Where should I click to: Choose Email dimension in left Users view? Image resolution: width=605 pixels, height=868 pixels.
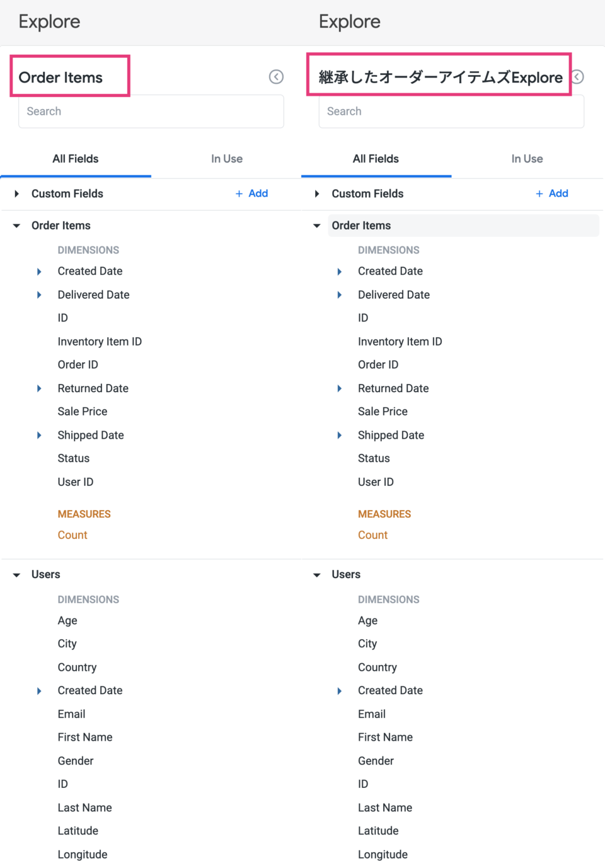71,714
